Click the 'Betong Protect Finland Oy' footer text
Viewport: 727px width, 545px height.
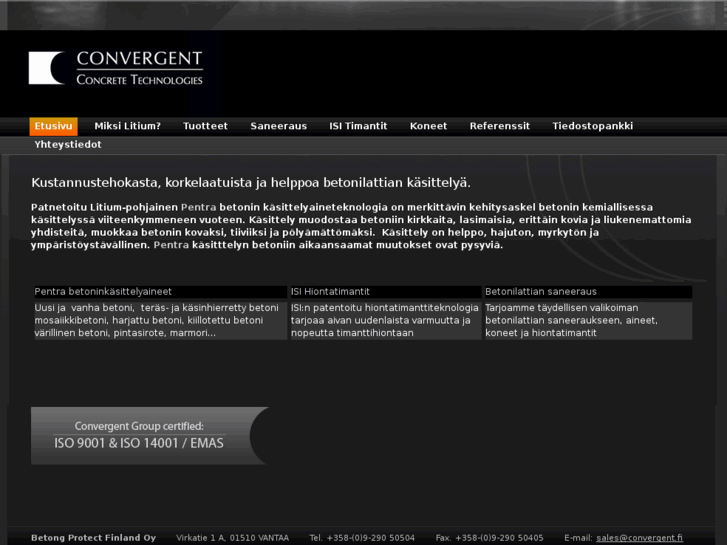coord(94,538)
